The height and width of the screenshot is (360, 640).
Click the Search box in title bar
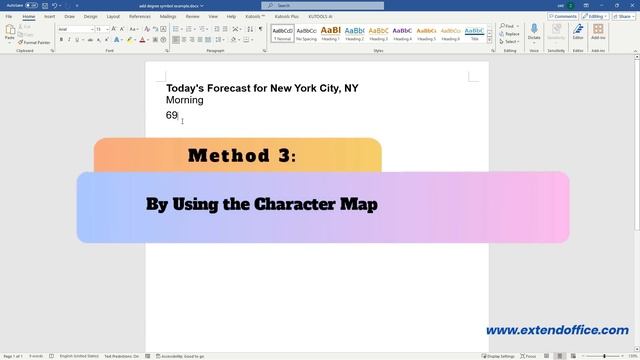click(322, 5)
